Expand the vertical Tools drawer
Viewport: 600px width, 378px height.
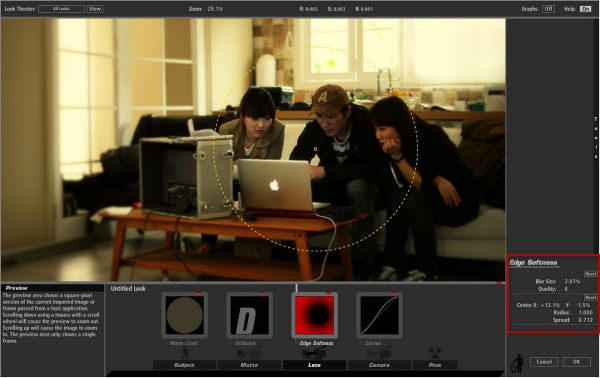(595, 138)
